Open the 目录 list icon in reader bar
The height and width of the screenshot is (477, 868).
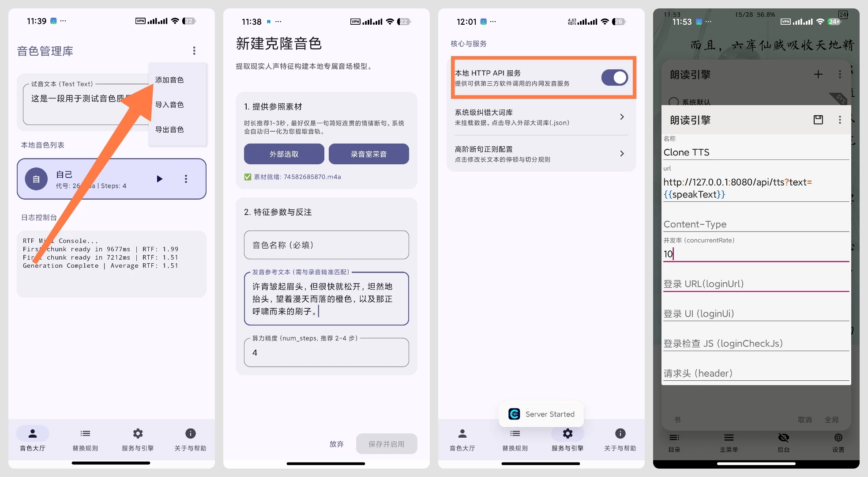click(674, 438)
